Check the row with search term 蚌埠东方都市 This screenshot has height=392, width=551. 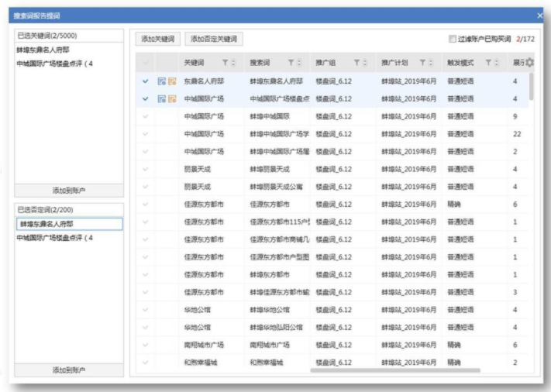(145, 274)
